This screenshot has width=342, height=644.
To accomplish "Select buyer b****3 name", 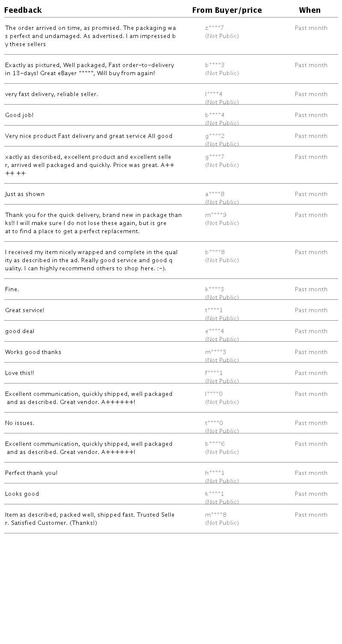I will 215,65.
